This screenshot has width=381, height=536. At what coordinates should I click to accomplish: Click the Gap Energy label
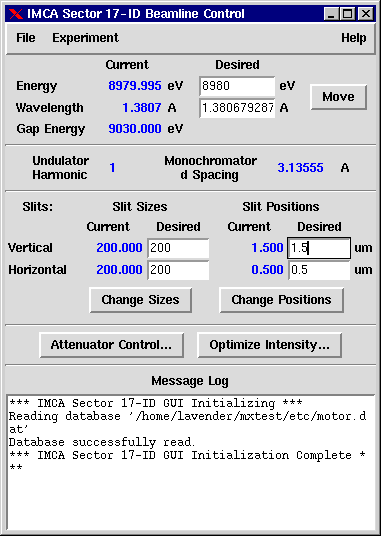tap(51, 129)
